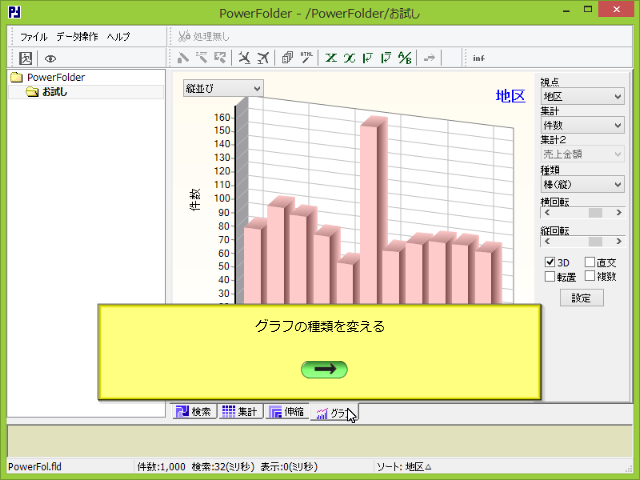Click the 縦回転 slider thumb

tap(595, 242)
